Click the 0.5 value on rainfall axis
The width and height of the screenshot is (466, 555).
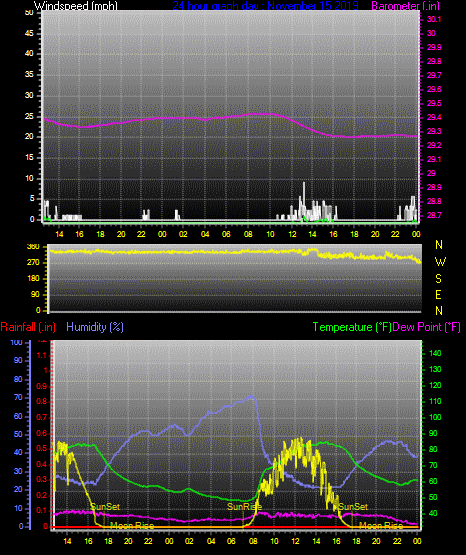click(x=42, y=448)
